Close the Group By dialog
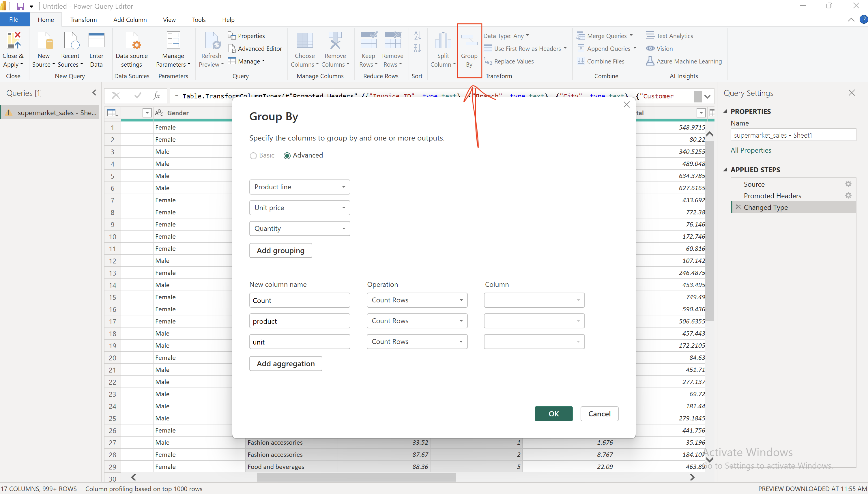This screenshot has height=494, width=868. [x=626, y=104]
